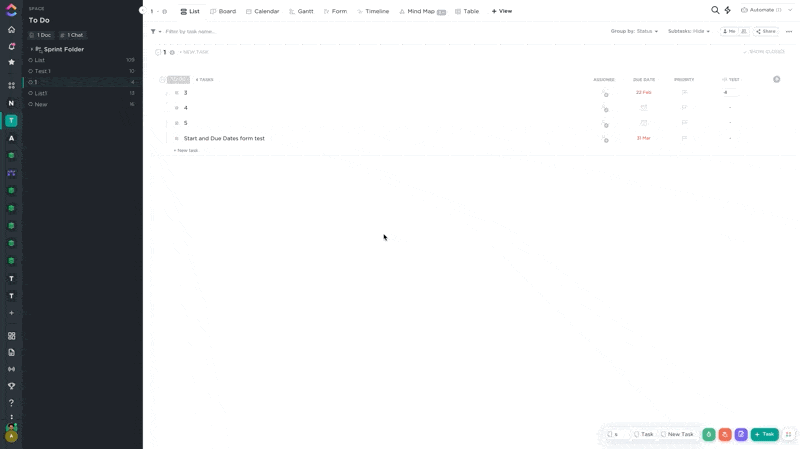Select the teal T space avatar
This screenshot has height=449, width=800.
coord(11,120)
